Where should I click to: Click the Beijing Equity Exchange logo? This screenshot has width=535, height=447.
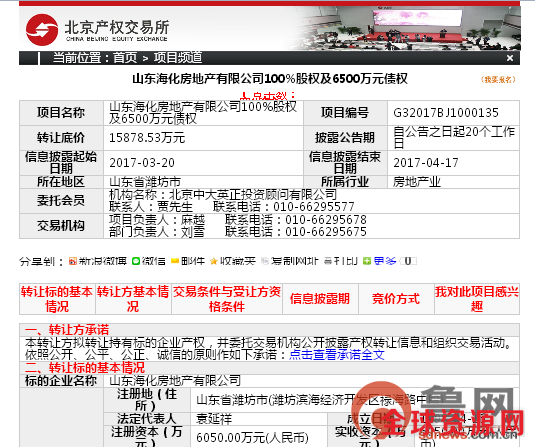97,30
